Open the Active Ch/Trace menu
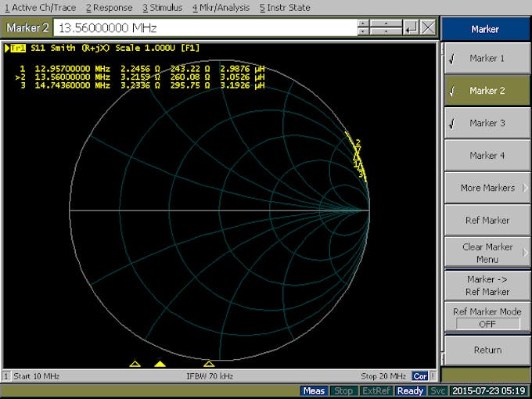This screenshot has width=532, height=399. point(41,8)
